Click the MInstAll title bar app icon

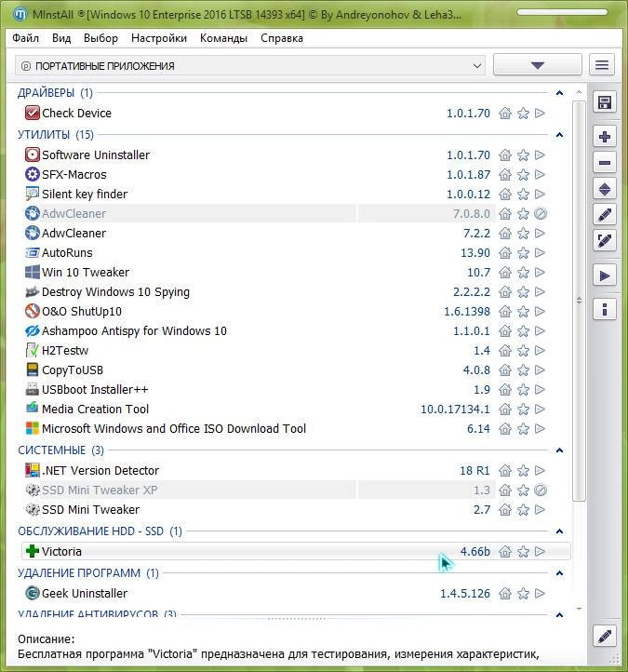click(x=20, y=15)
